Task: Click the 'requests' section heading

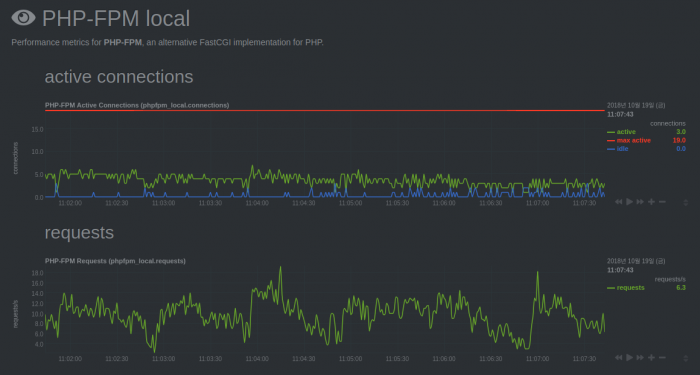Action: [79, 233]
